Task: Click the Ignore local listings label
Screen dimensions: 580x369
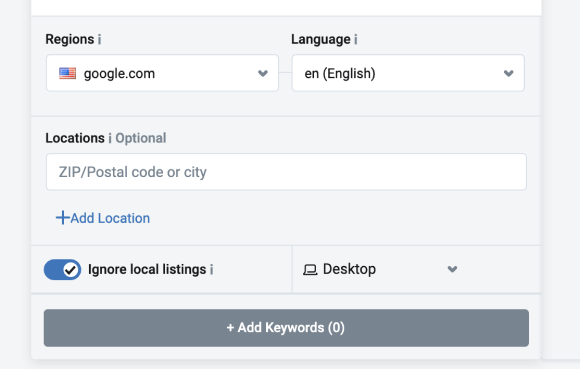Action: (147, 270)
